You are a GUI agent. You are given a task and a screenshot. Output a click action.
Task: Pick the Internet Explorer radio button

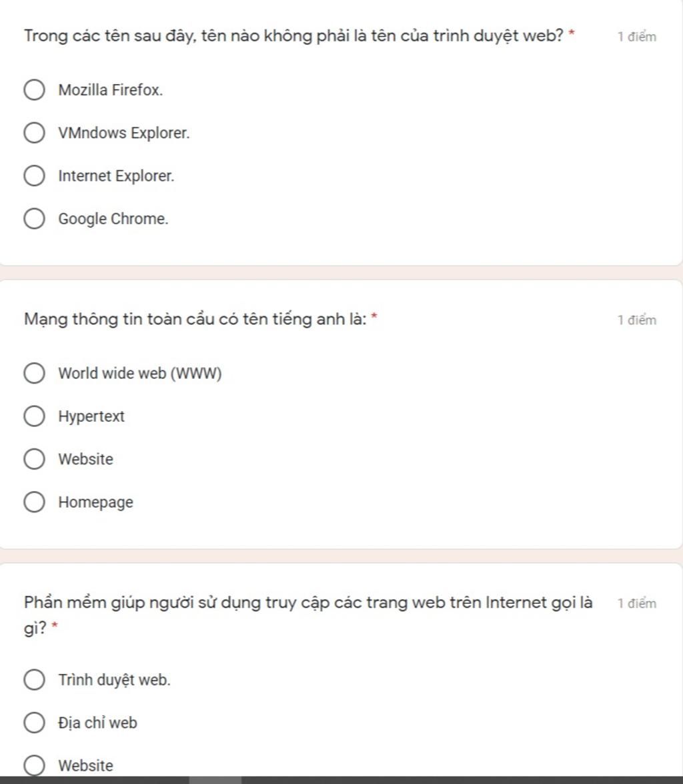pos(35,176)
